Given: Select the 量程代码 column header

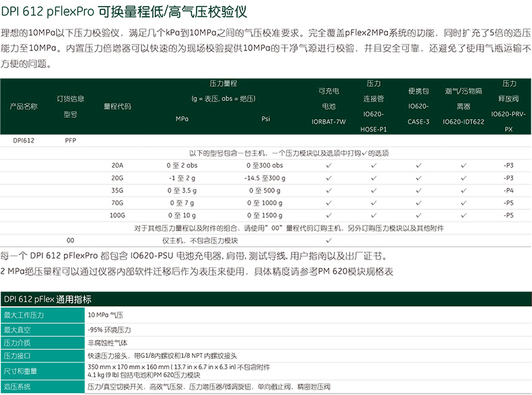Looking at the screenshot, I should pos(117,106).
